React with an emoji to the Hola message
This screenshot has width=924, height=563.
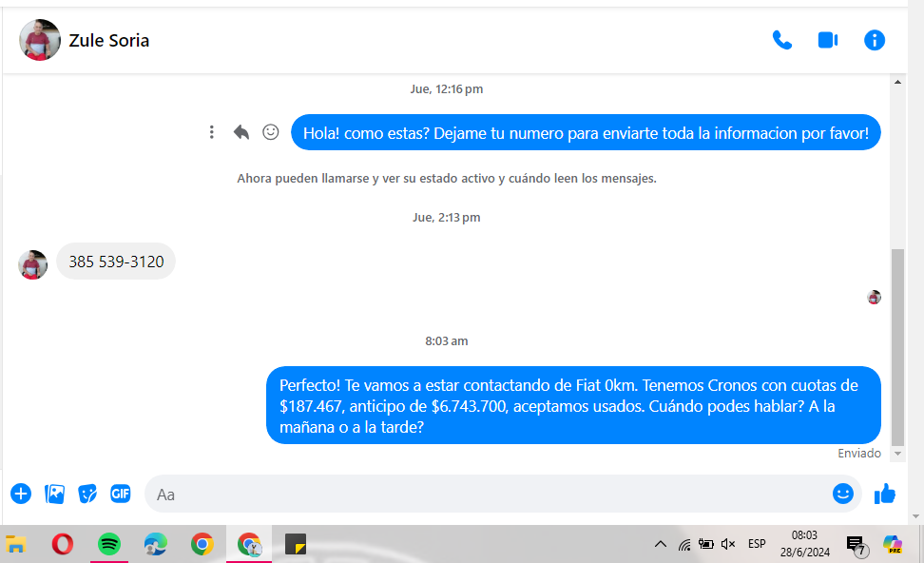271,132
